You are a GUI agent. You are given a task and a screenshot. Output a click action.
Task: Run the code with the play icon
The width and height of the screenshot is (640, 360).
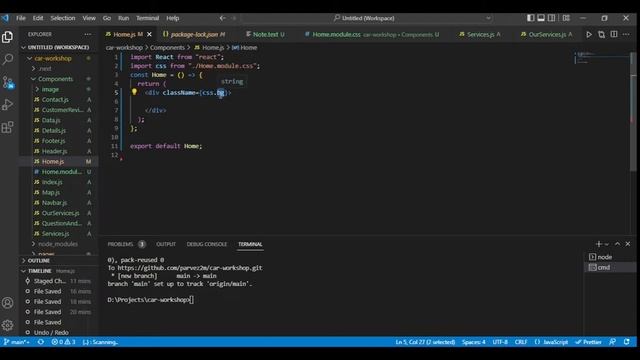click(589, 35)
